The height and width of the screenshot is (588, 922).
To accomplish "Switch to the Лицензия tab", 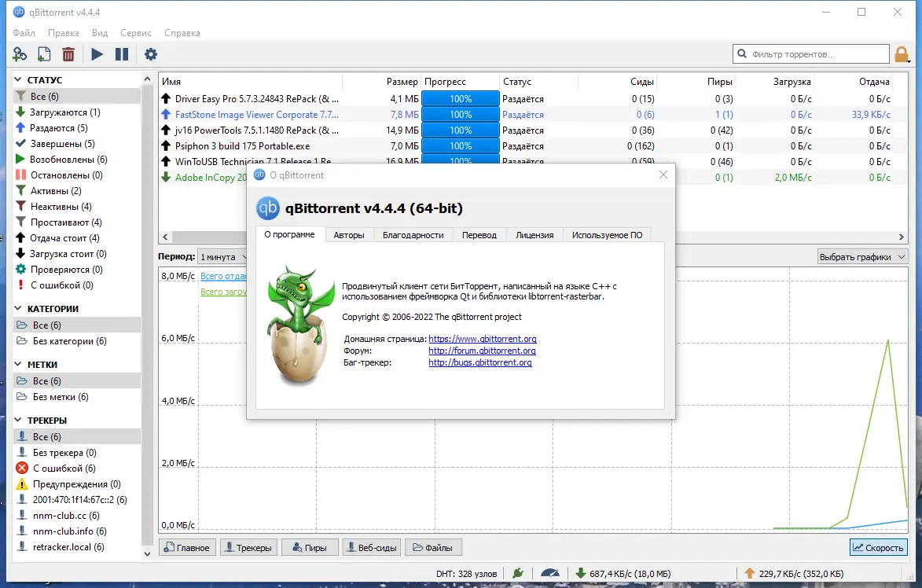I will [x=534, y=235].
